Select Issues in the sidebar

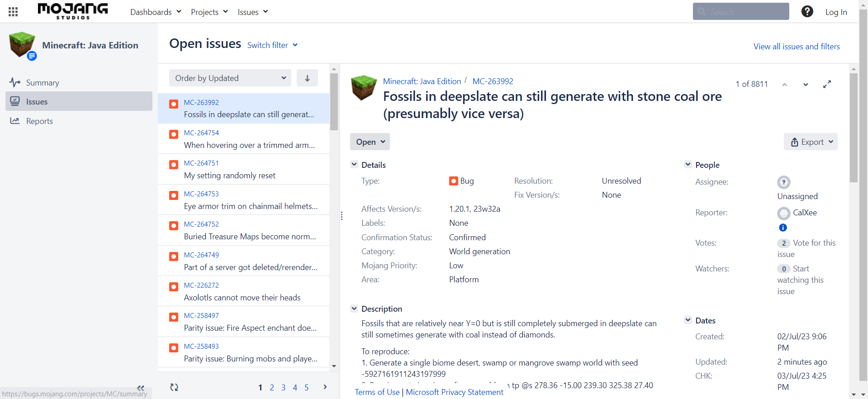79,101
